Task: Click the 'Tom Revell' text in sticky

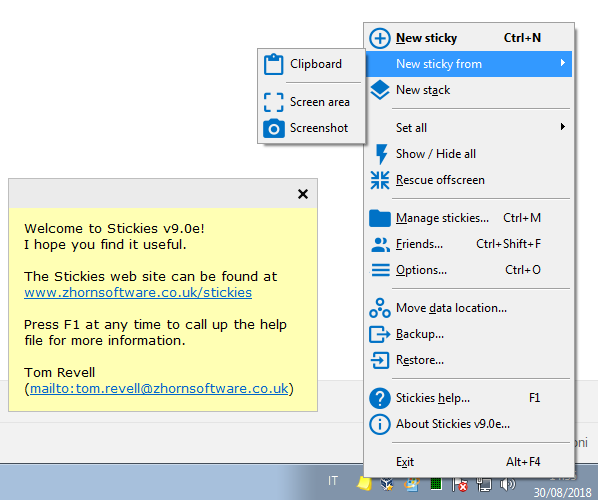Action: tap(59, 373)
